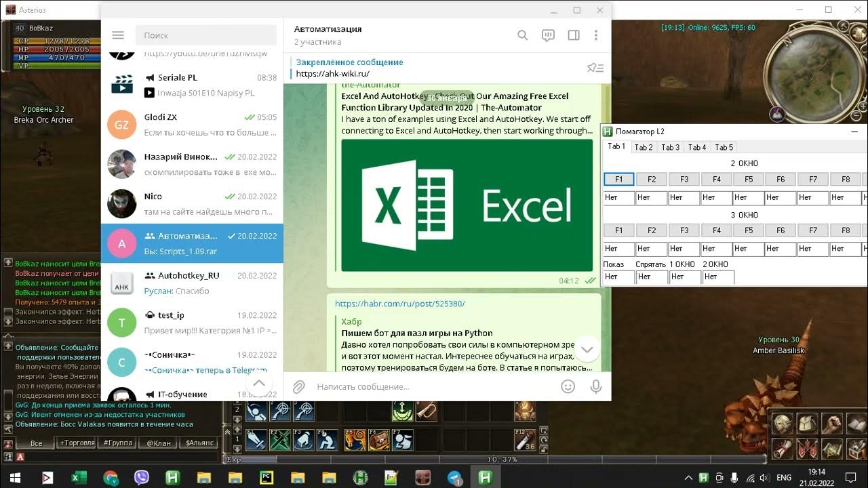Open the emoji picker smiley icon
The width and height of the screenshot is (868, 488).
pyautogui.click(x=568, y=386)
